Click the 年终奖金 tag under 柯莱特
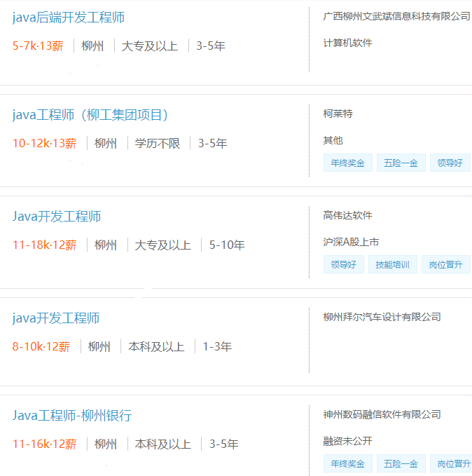Screen dimensions: 472x476 click(348, 163)
